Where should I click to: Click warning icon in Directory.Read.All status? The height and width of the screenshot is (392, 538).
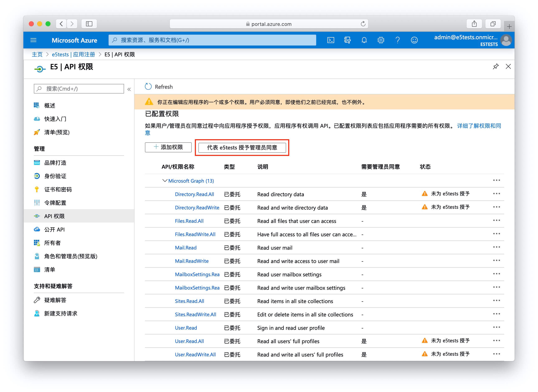(425, 194)
